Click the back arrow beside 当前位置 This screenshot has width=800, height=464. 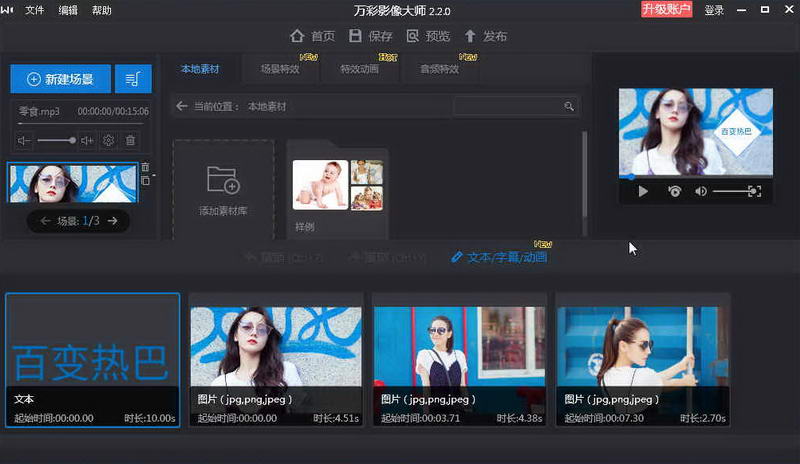182,106
